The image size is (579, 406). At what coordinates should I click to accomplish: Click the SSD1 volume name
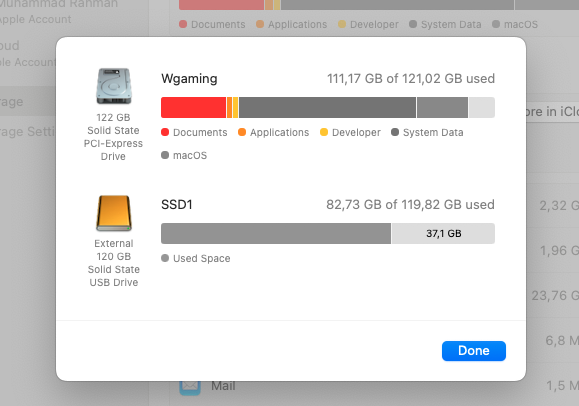177,205
